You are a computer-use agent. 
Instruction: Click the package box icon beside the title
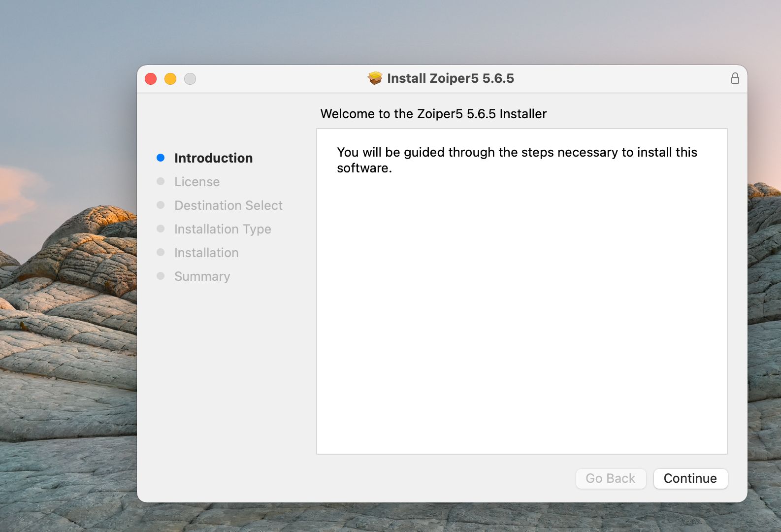pyautogui.click(x=375, y=78)
